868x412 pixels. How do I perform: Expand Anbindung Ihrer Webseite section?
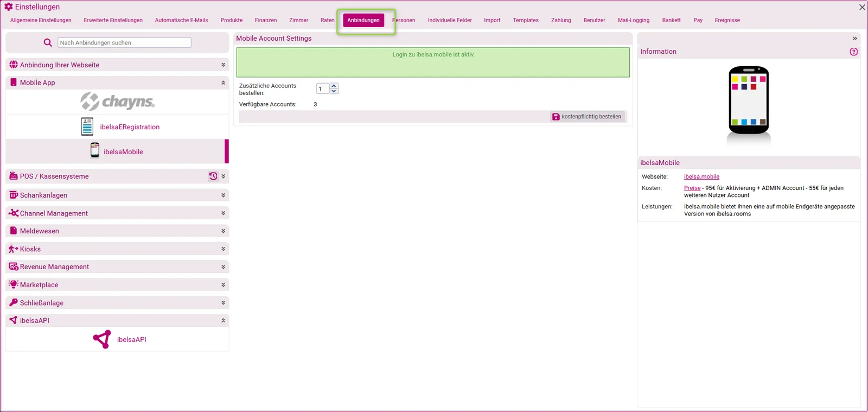click(x=223, y=65)
